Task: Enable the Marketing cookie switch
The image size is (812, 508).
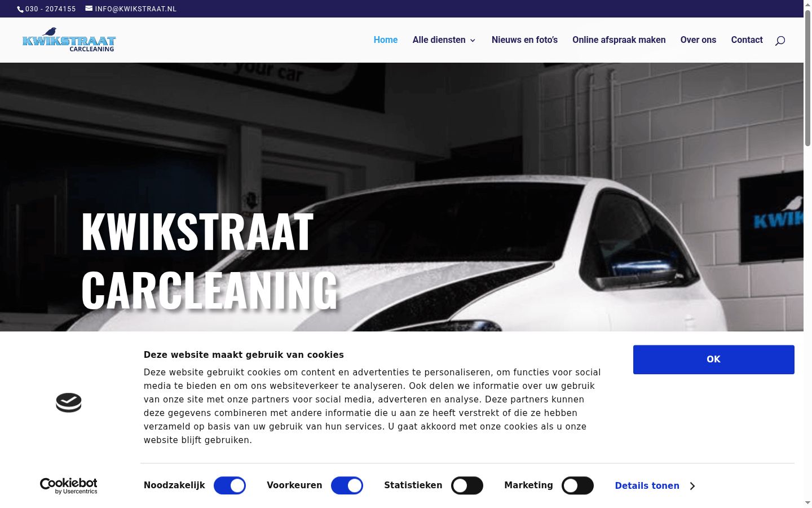Action: [x=577, y=485]
